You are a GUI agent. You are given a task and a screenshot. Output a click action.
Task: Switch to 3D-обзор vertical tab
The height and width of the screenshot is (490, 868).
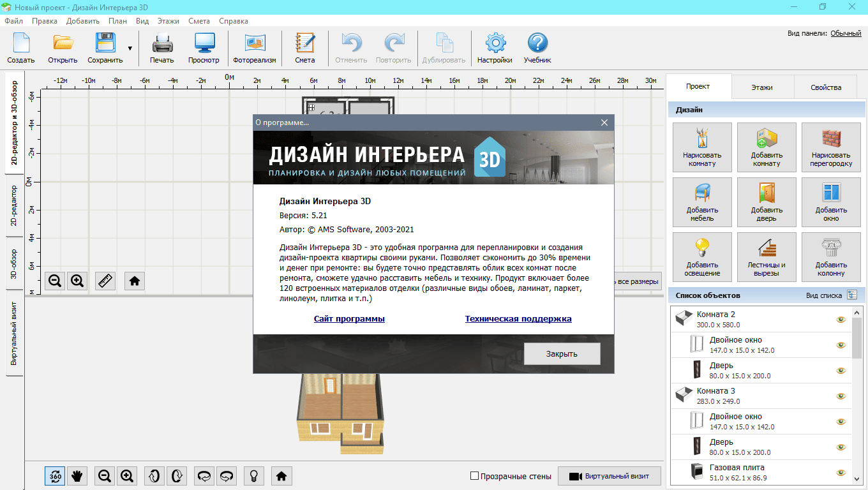[14, 264]
